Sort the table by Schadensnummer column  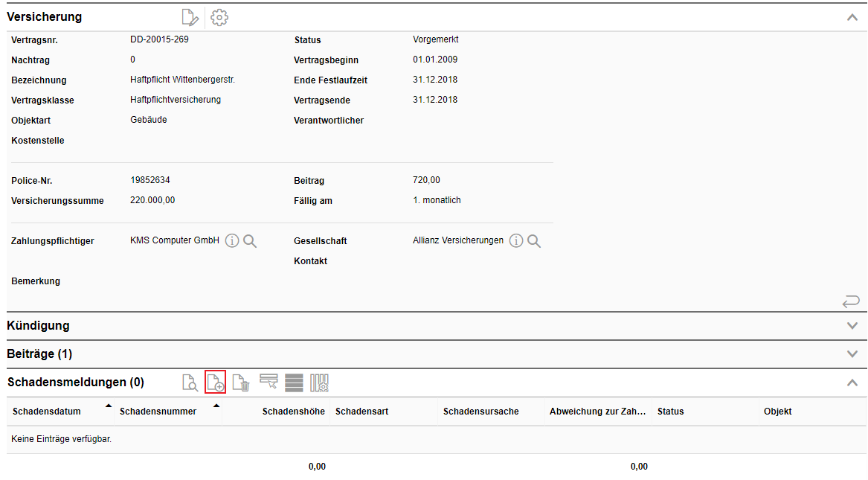click(x=158, y=412)
